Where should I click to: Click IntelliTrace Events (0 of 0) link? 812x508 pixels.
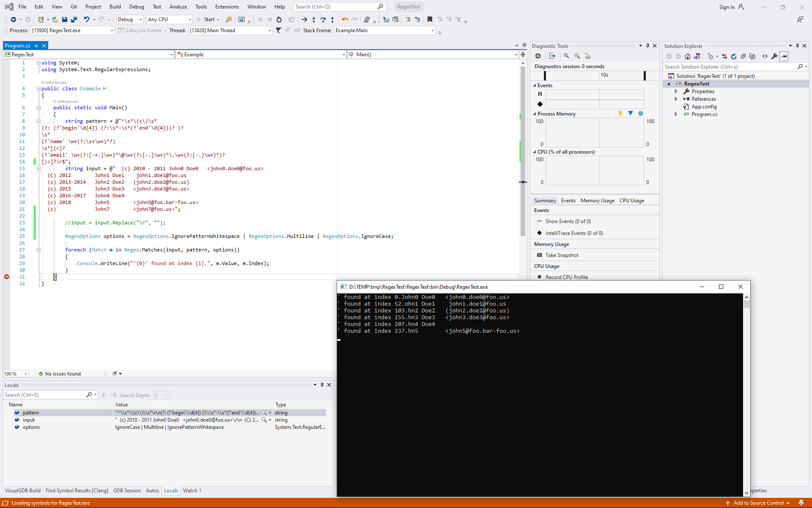tap(574, 233)
